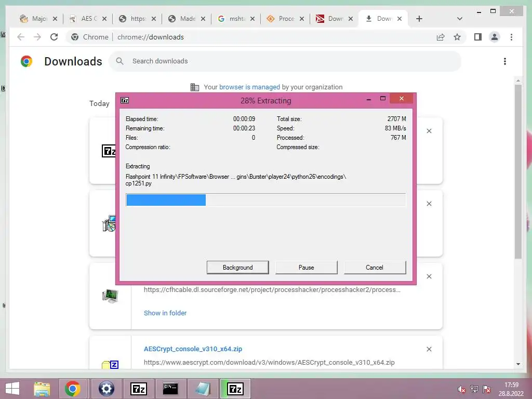Remove the processhacker download from list
Screen dimensions: 532x399
click(x=429, y=276)
